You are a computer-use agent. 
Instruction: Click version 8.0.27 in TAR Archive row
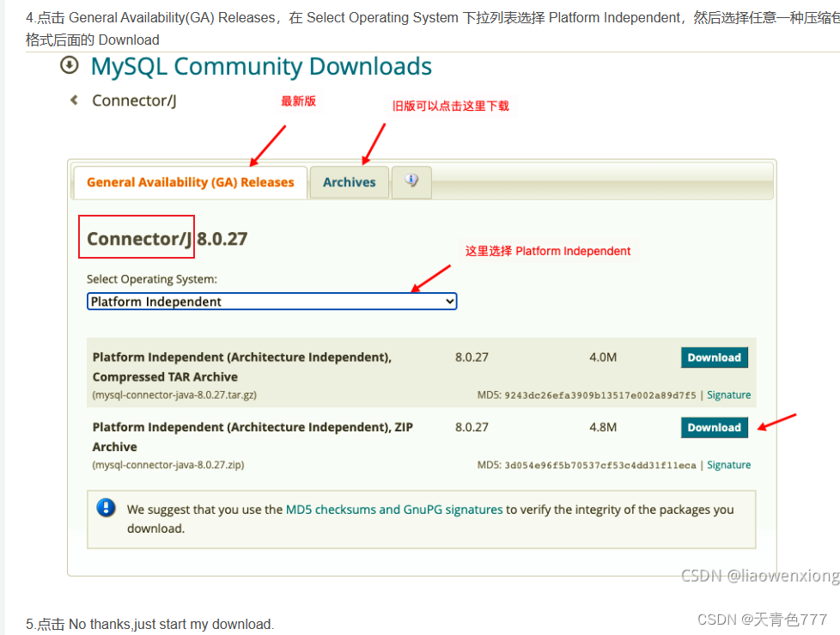pos(472,357)
